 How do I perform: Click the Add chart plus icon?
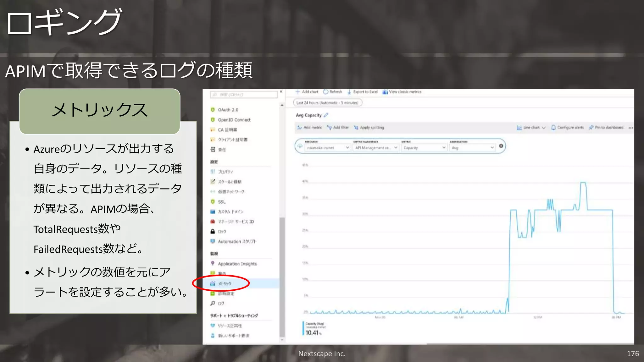click(298, 92)
